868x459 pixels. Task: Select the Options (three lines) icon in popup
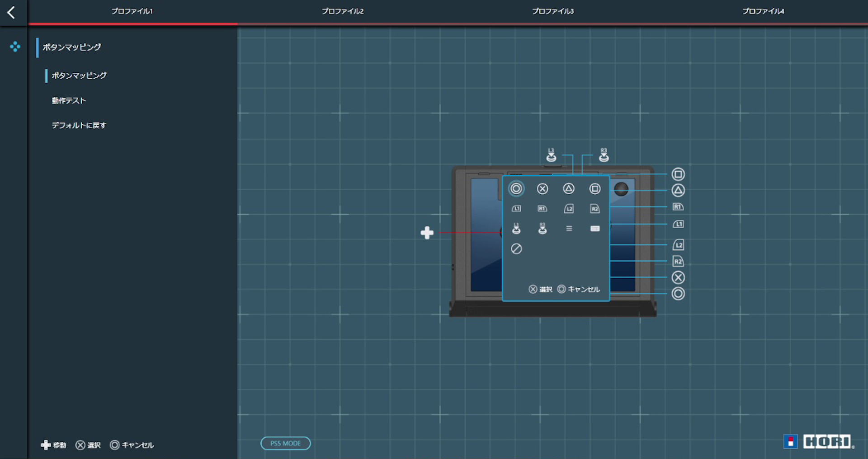(x=569, y=229)
